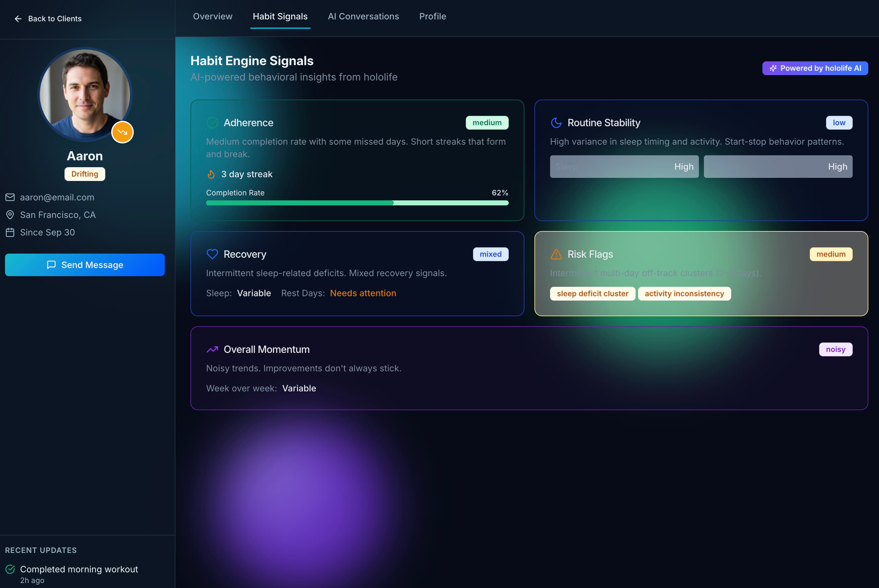879x588 pixels.
Task: Click the Risk Flags warning triangle icon
Action: (x=556, y=254)
